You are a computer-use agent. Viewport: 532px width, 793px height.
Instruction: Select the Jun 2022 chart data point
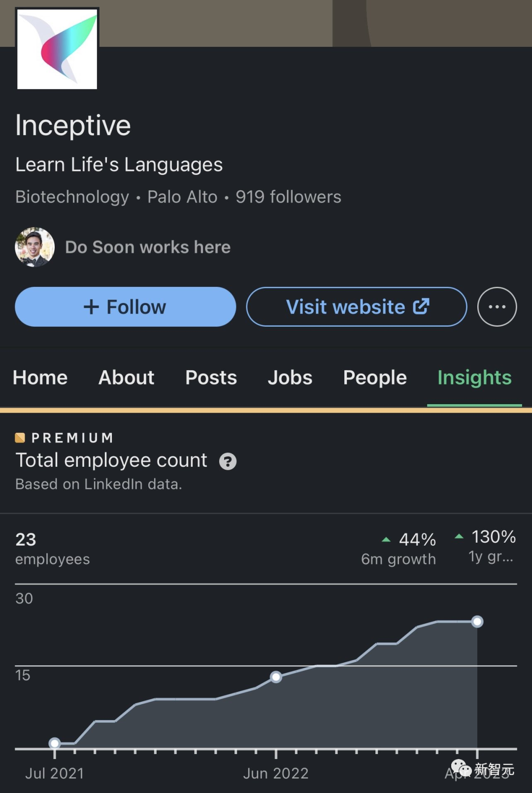tap(276, 677)
